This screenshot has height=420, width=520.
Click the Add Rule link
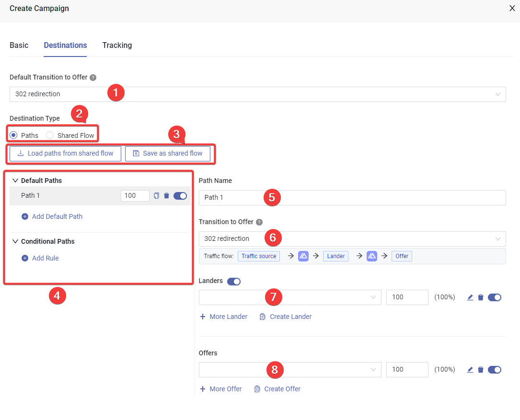[46, 258]
